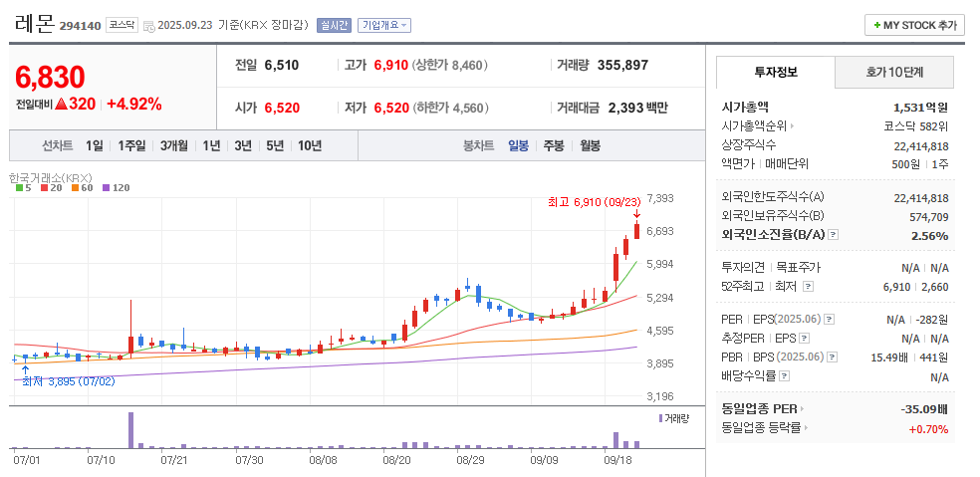Screen dimensions: 980x477
Task: Click the 거래량 355,897 value
Action: (x=622, y=65)
